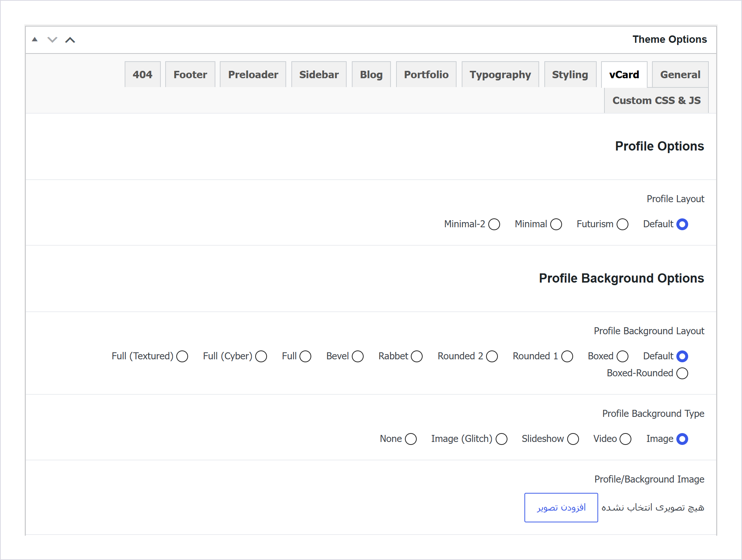Choose Video background type
This screenshot has width=742, height=560.
[x=625, y=439]
